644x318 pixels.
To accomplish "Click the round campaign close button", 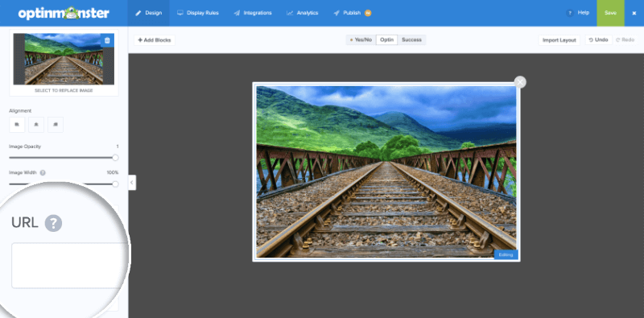I will [520, 82].
